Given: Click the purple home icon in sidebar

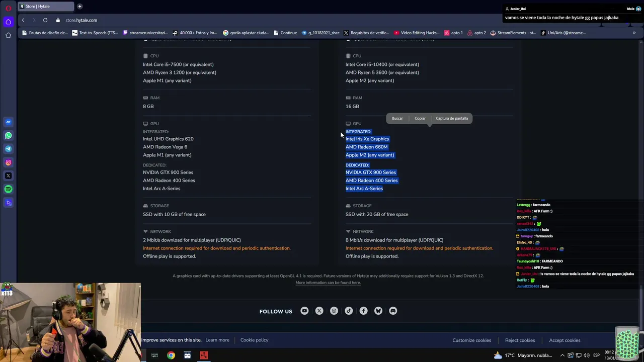Looking at the screenshot, I should coord(8,21).
